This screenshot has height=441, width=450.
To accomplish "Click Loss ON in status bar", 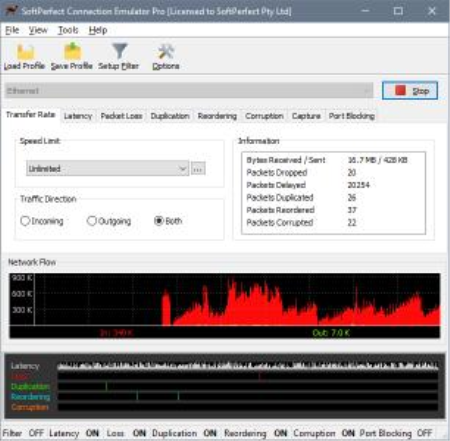I will click(x=126, y=433).
